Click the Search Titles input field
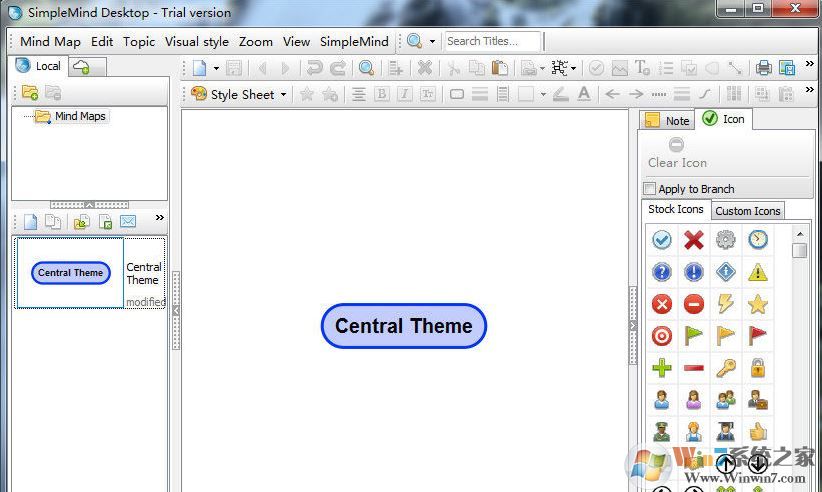The width and height of the screenshot is (822, 492). pyautogui.click(x=492, y=41)
